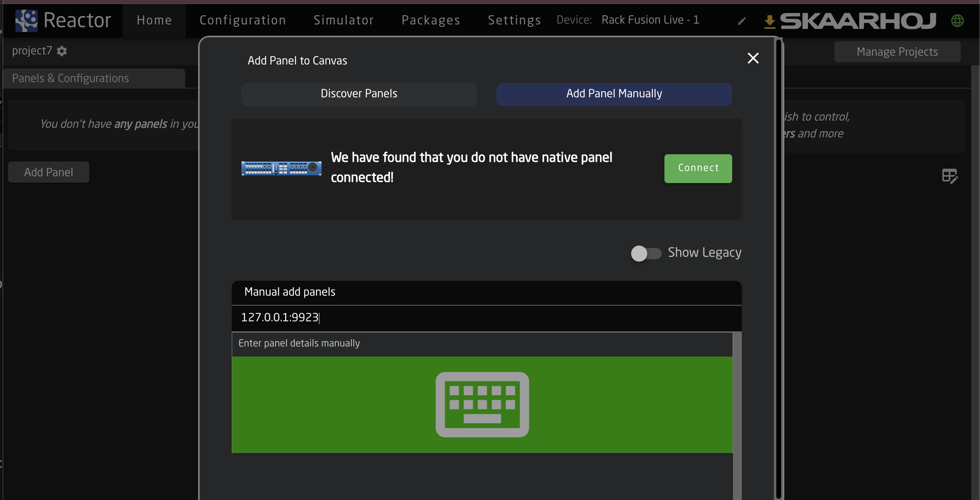Close the Add Panel to Canvas dialog

(753, 58)
